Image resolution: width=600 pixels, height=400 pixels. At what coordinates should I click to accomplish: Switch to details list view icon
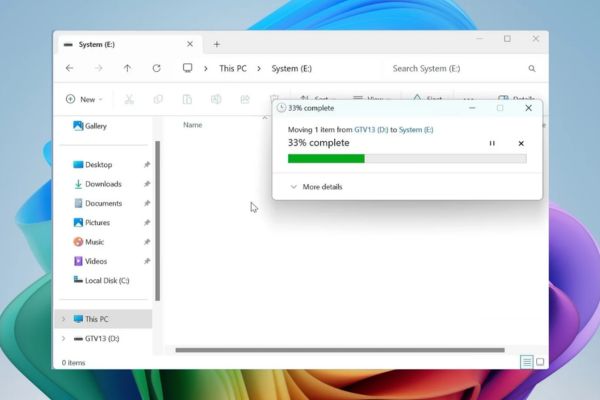(x=527, y=362)
